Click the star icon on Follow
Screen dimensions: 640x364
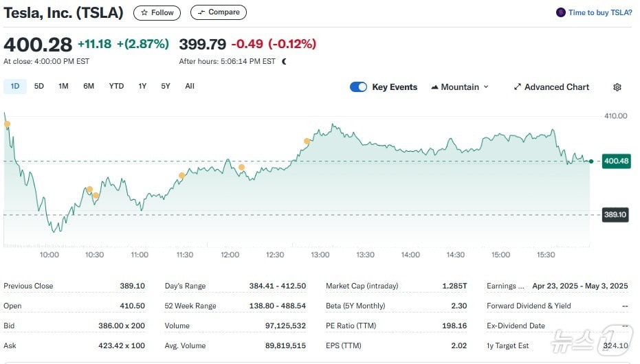(x=144, y=12)
